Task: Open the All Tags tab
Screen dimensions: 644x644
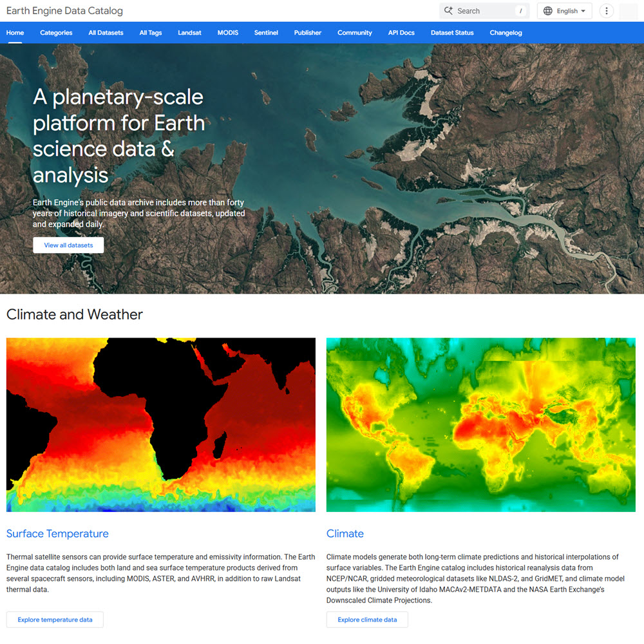Action: click(151, 33)
